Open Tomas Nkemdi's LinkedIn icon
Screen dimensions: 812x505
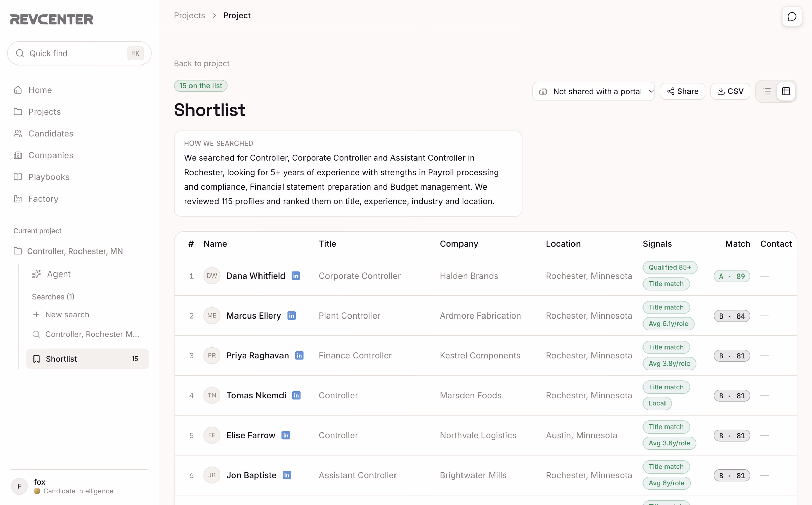click(296, 395)
